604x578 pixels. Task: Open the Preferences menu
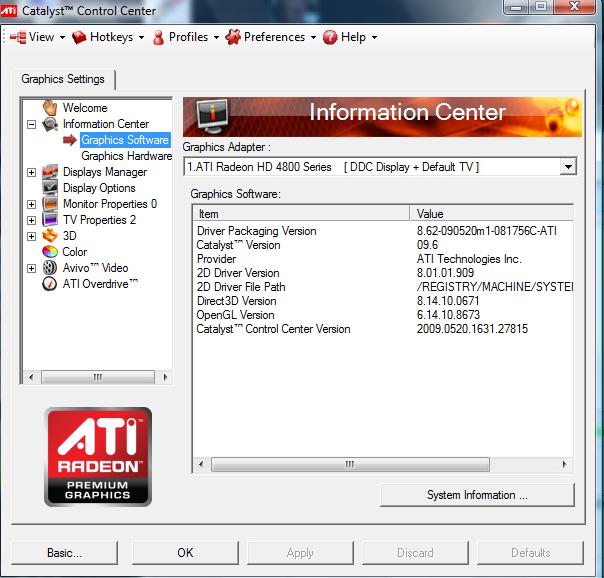tap(270, 37)
